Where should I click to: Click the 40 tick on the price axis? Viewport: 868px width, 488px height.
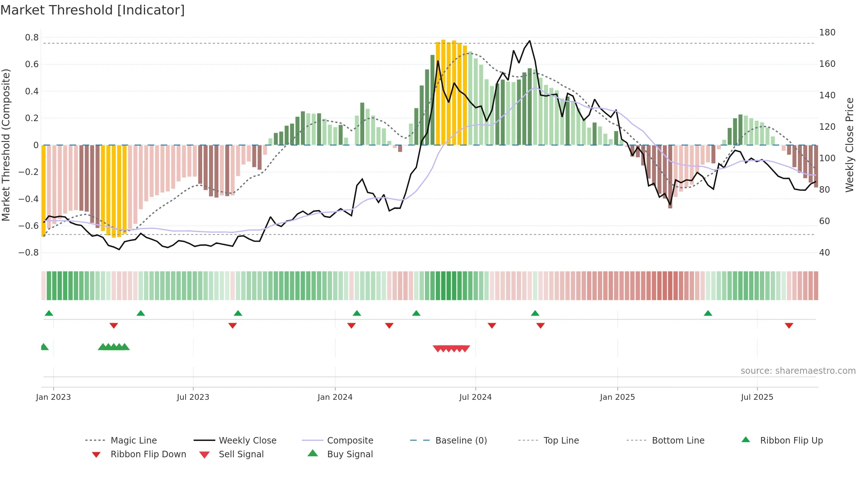(825, 253)
